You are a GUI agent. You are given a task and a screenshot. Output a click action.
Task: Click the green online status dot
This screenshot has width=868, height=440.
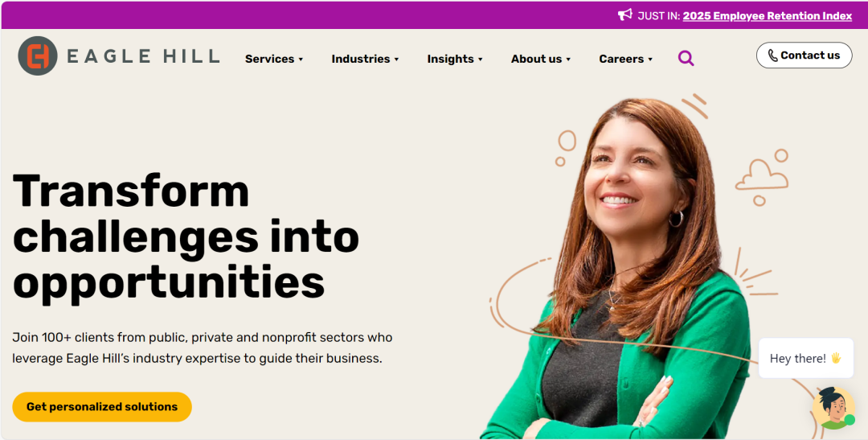pos(850,420)
